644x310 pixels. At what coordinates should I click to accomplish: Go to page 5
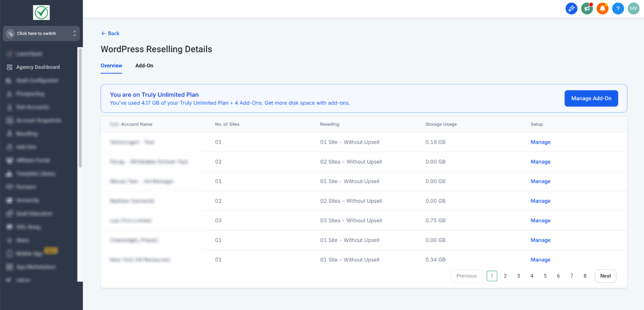pos(545,276)
